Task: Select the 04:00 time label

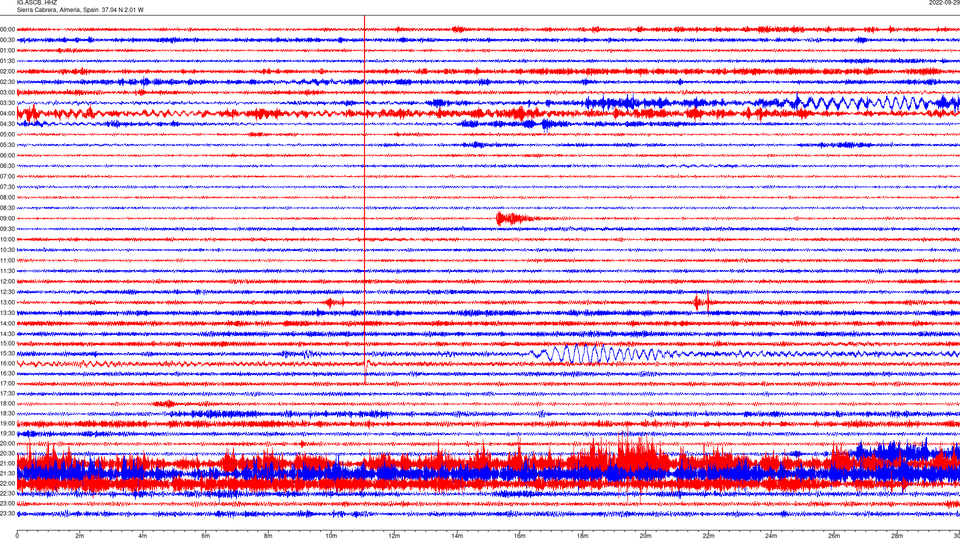Action: [7, 113]
